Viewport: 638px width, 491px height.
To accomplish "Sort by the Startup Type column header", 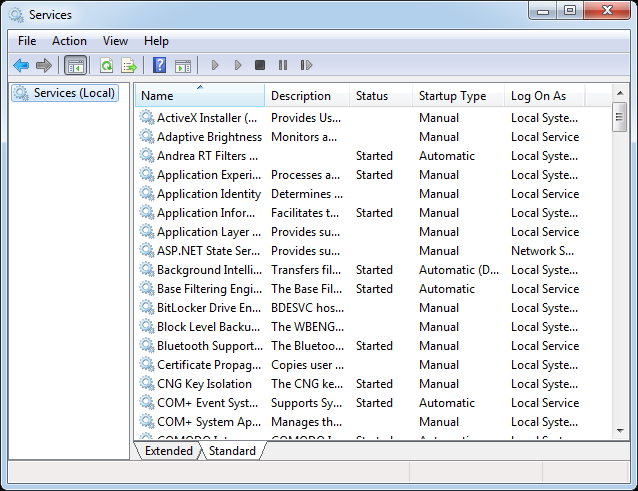I will coord(452,96).
